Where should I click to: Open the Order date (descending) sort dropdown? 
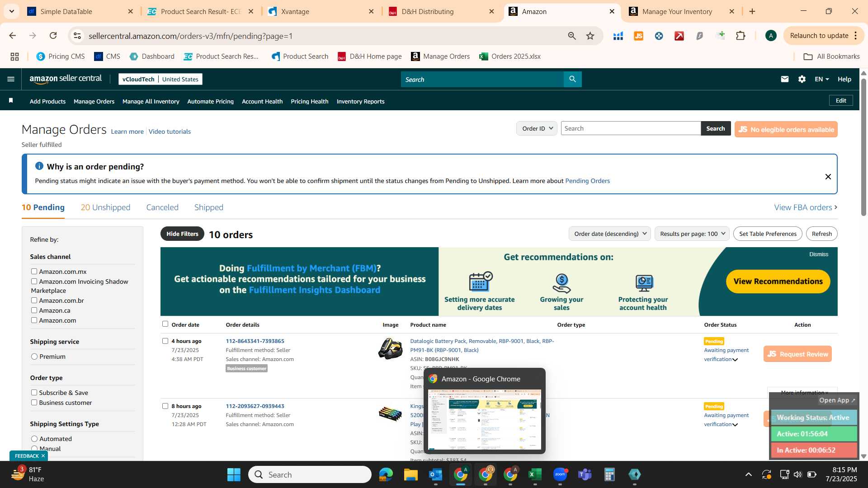click(609, 234)
